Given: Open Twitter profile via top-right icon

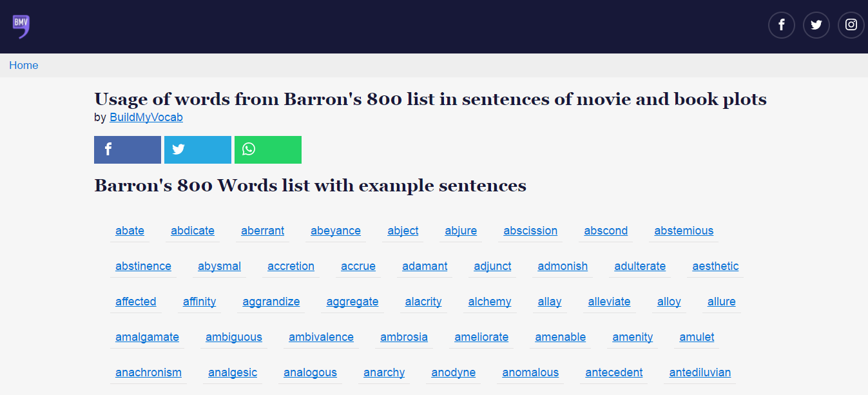Looking at the screenshot, I should click(x=816, y=24).
